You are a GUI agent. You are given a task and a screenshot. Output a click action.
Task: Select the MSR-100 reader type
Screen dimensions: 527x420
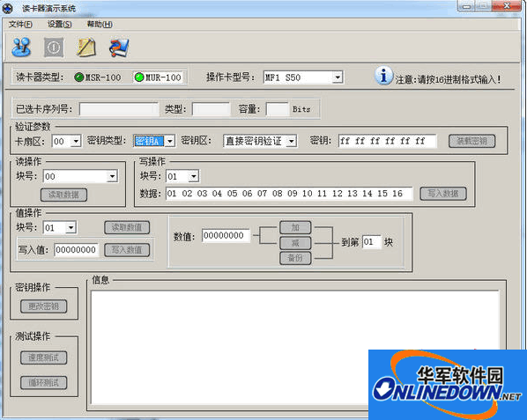[98, 77]
